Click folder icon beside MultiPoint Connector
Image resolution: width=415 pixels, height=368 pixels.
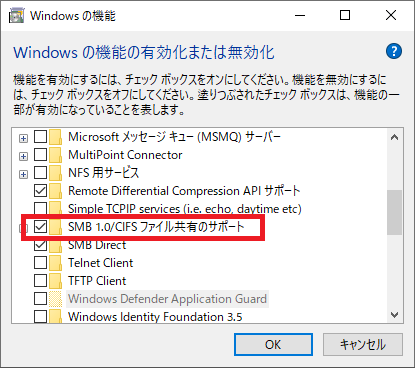55,155
